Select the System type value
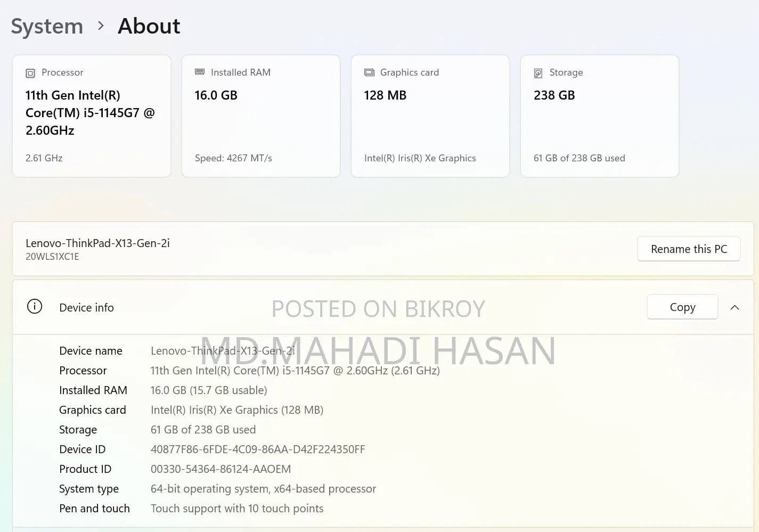Screen dimensions: 759x532 (x=263, y=489)
